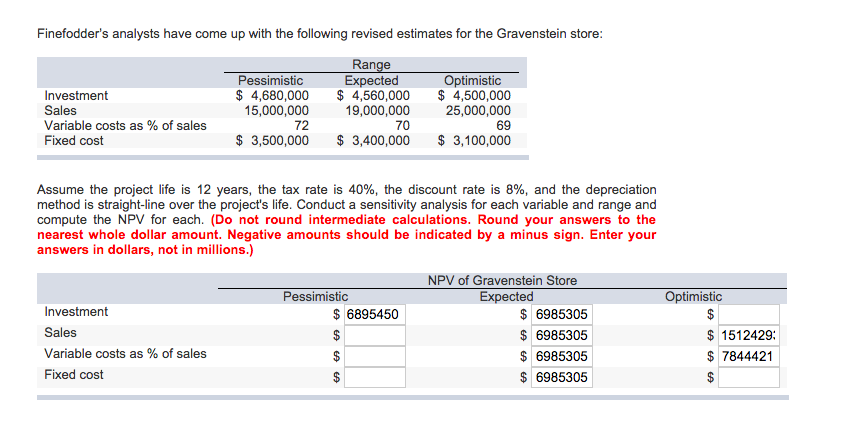This screenshot has width=862, height=427.
Task: Click the Variable costs Optimistic NPV input field
Action: (749, 356)
